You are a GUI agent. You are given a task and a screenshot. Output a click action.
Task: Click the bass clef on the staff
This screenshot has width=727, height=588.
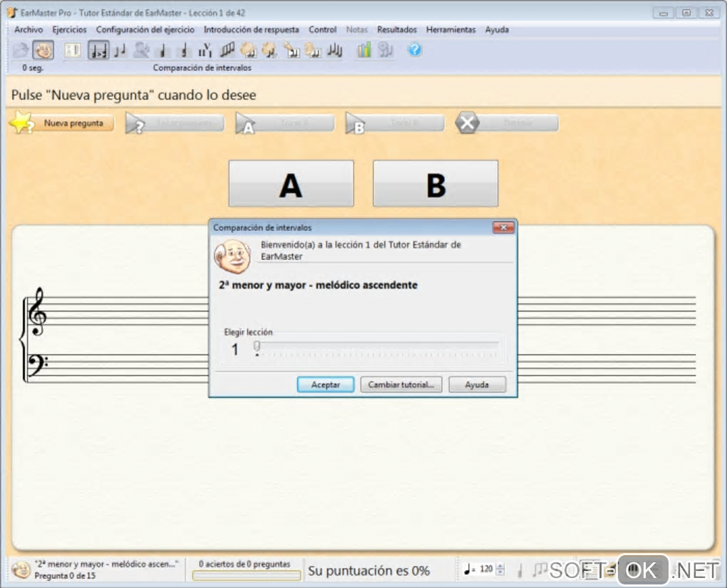point(38,366)
